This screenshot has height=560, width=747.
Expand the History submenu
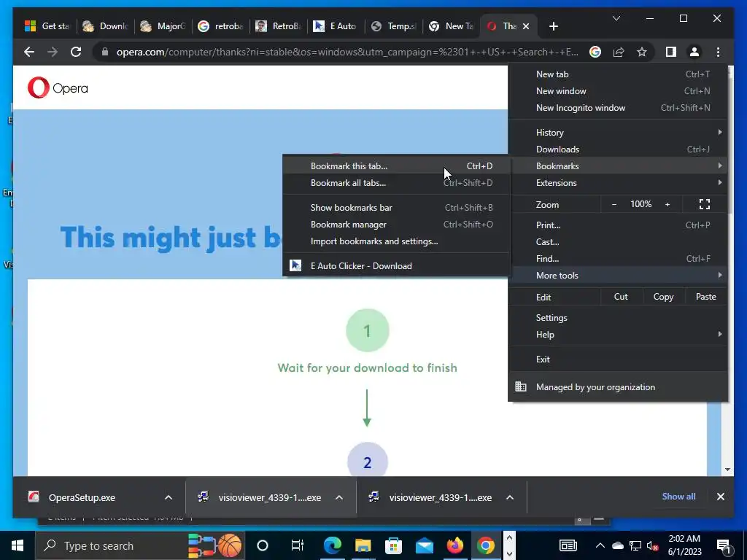tap(618, 133)
